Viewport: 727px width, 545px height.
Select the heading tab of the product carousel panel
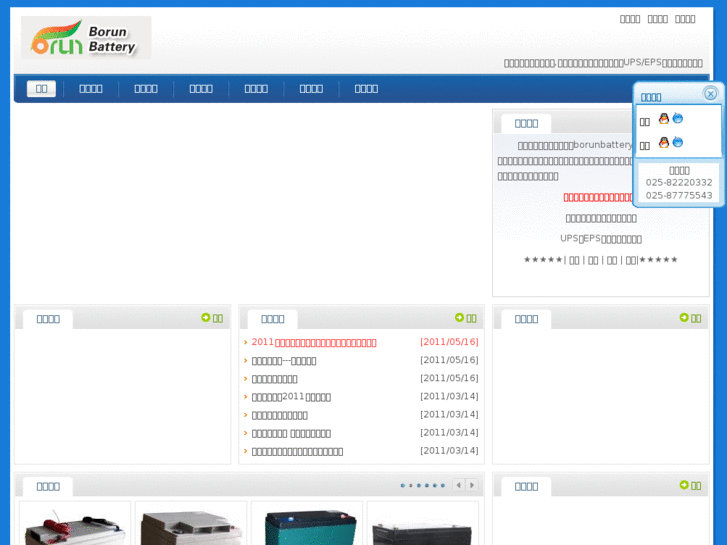[48, 486]
